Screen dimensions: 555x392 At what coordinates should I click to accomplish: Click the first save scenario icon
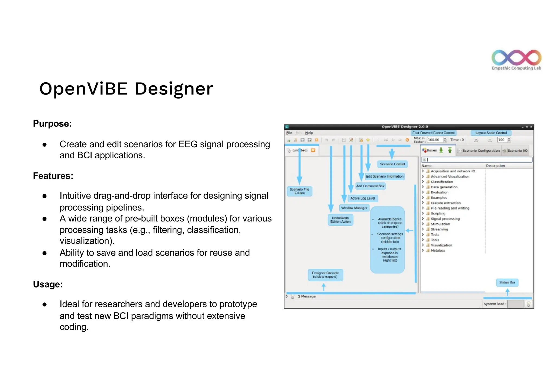pos(302,140)
